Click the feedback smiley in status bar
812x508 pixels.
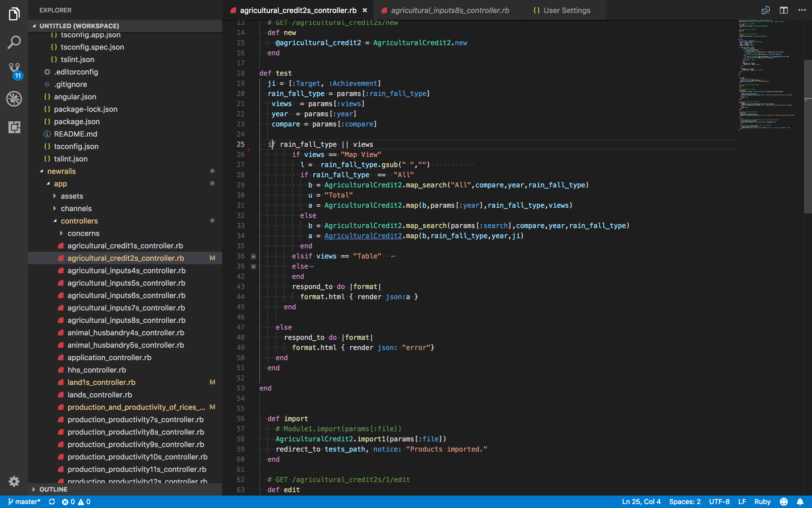pos(784,502)
